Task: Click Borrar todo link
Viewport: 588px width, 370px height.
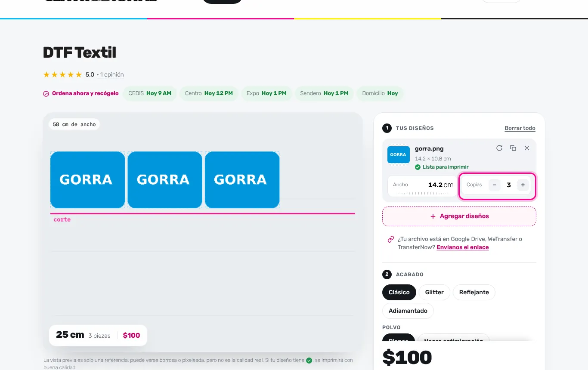Action: point(520,128)
